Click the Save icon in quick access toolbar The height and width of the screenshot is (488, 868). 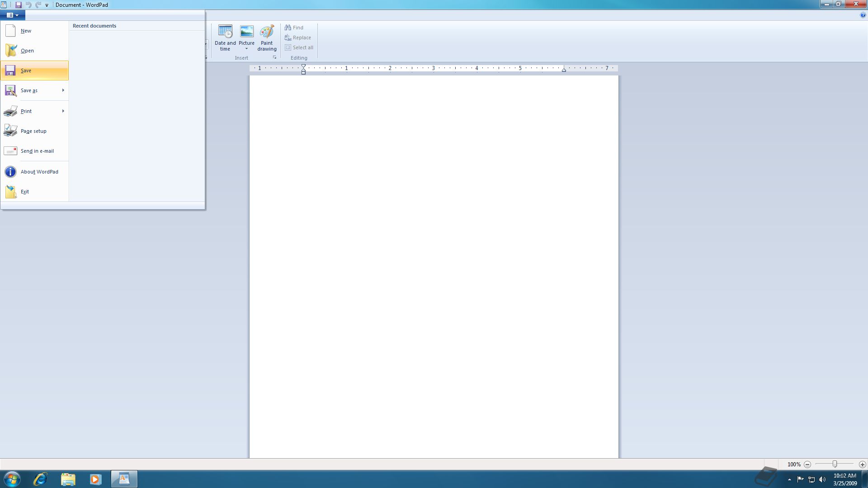coord(19,5)
